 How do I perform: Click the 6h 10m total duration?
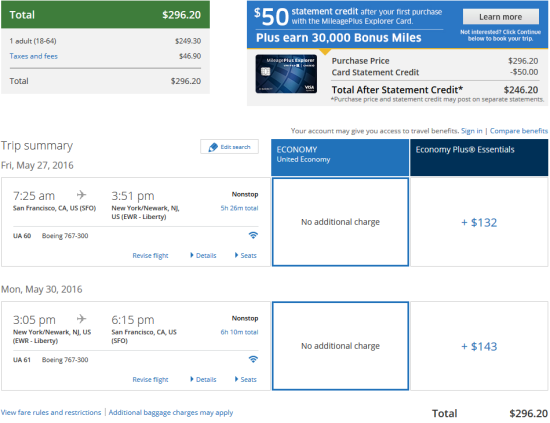click(239, 332)
